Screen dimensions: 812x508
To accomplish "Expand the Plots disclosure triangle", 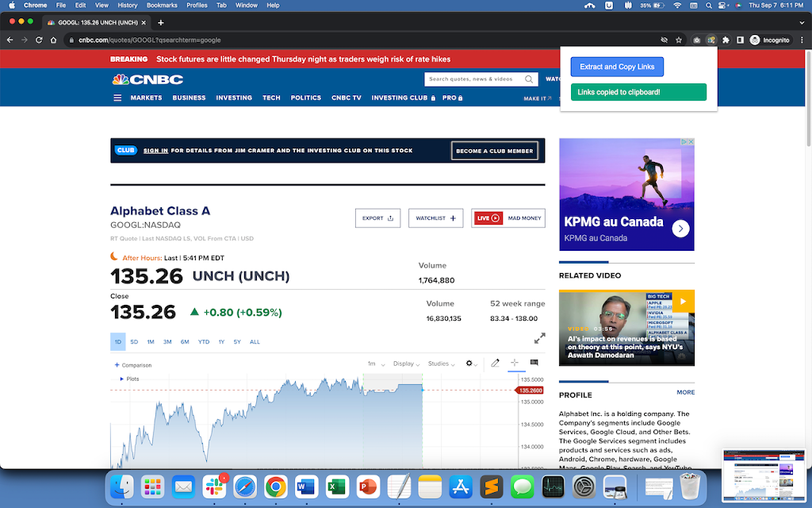I will tap(121, 379).
